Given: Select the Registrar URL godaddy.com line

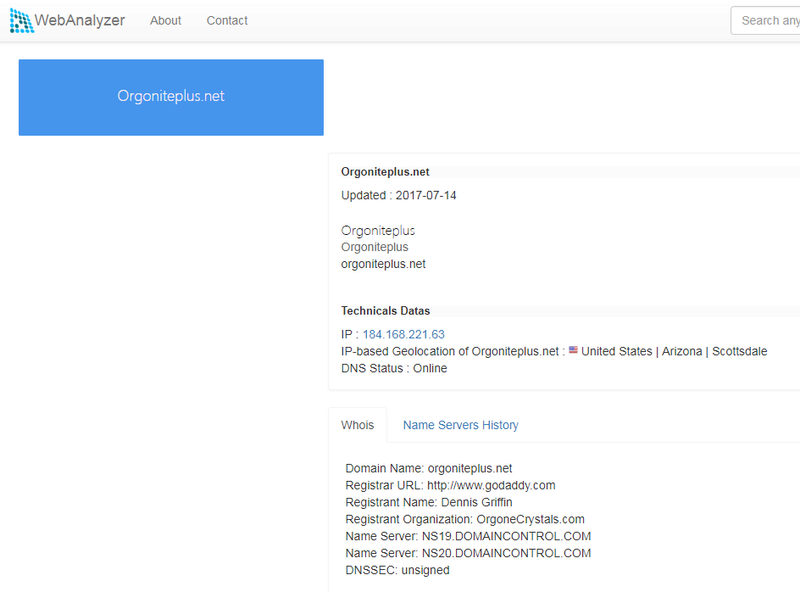Looking at the screenshot, I should point(451,485).
